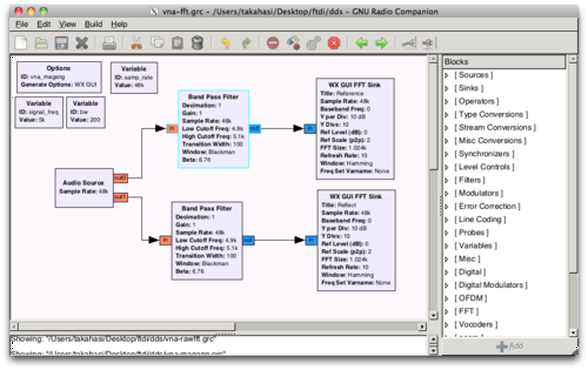This screenshot has height=370, width=588.
Task: Redo change with green curved arrow
Action: 246,43
